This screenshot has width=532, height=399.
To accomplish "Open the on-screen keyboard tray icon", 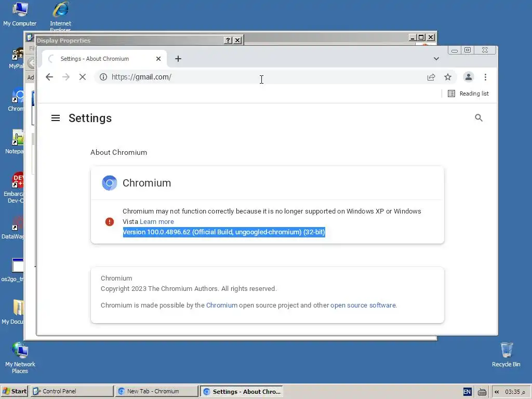I will click(x=482, y=392).
